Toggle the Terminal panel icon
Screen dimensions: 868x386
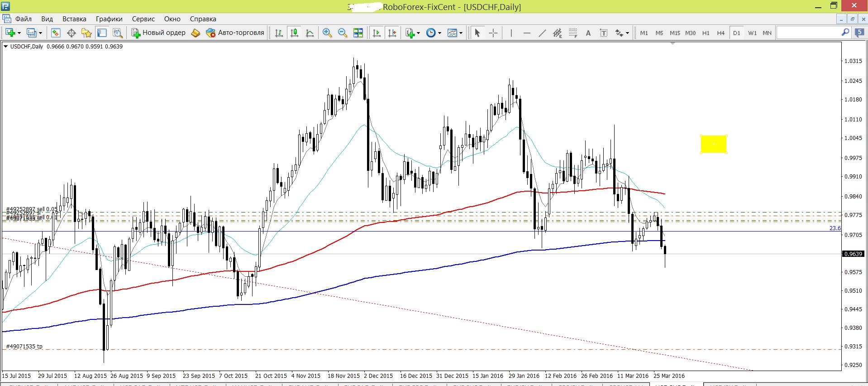(x=102, y=33)
